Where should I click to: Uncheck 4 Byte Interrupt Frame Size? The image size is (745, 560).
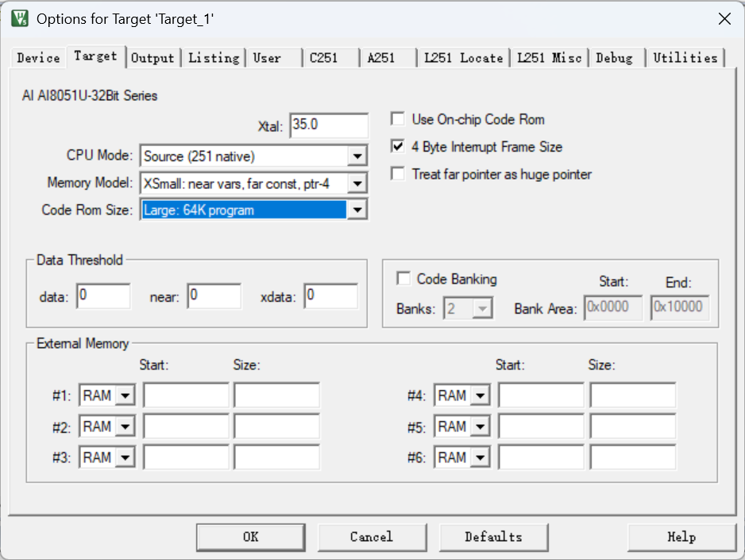398,146
